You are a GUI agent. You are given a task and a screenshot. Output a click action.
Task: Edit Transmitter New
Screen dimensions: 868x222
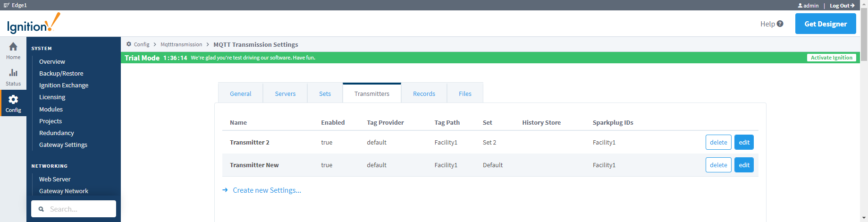click(x=744, y=165)
